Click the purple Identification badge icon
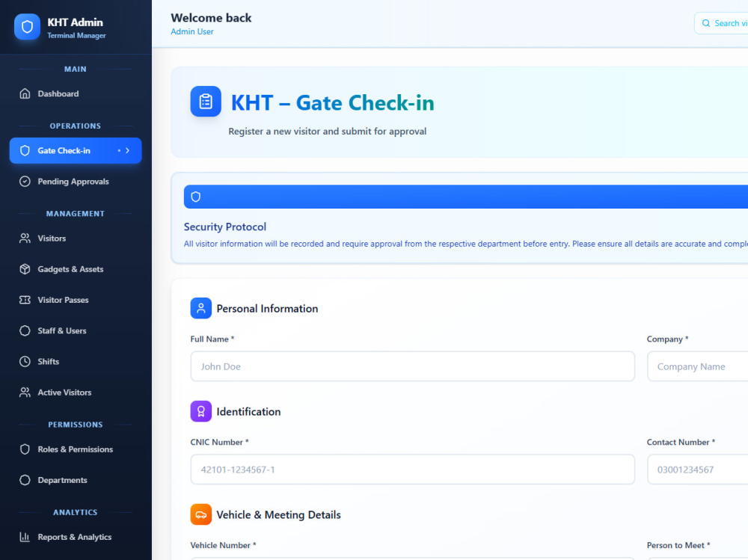The height and width of the screenshot is (560, 748). click(x=200, y=411)
